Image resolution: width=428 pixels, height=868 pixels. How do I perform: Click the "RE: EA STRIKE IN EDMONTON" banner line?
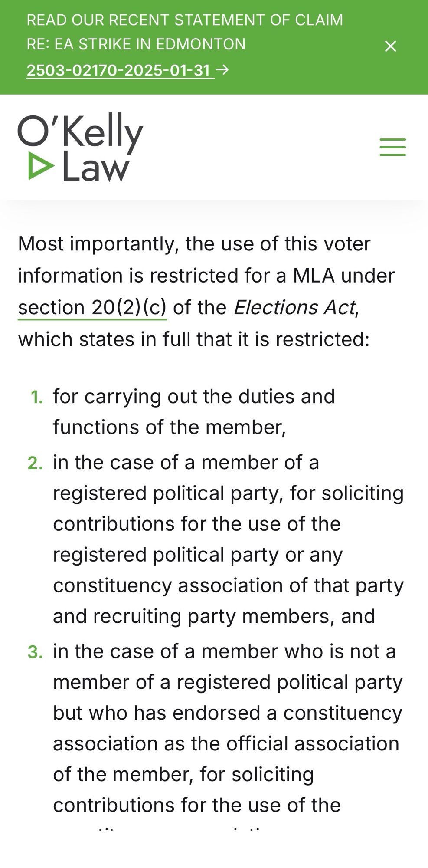(x=136, y=44)
